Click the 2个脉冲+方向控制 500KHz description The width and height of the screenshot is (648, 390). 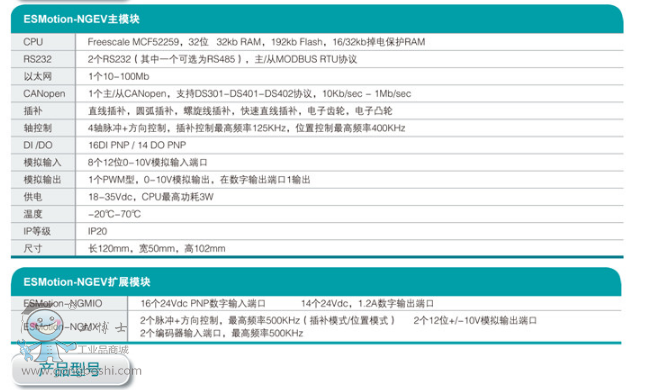[x=267, y=321]
